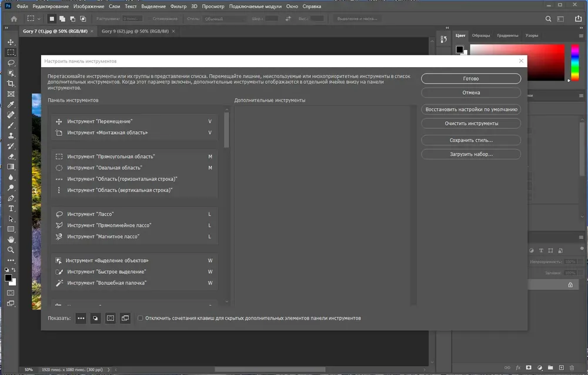
Task: Select the Move tool in left toolbar
Action: point(11,42)
